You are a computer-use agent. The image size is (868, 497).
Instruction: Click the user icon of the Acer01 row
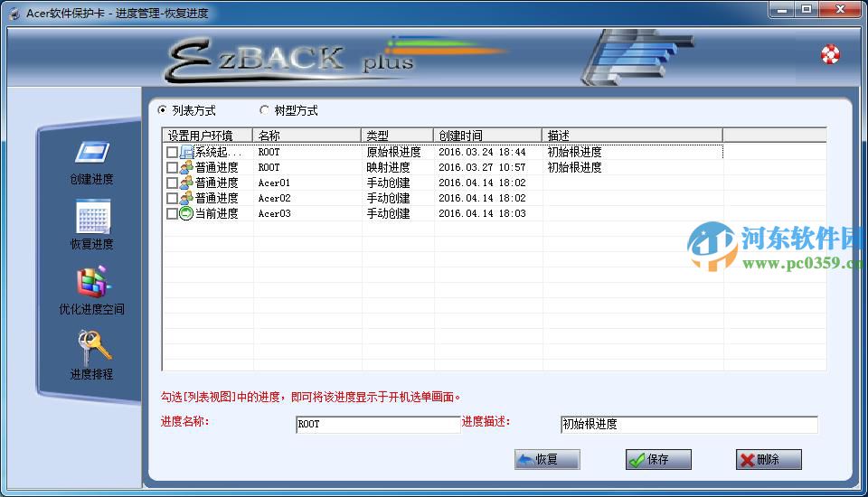coord(186,183)
